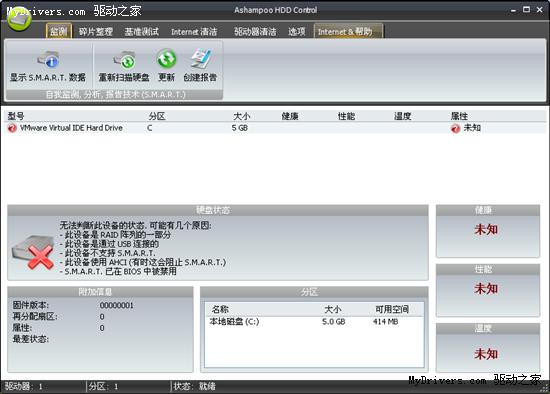This screenshot has height=394, width=550.
Task: Click 未知 value in 温度 panel
Action: coord(486,354)
